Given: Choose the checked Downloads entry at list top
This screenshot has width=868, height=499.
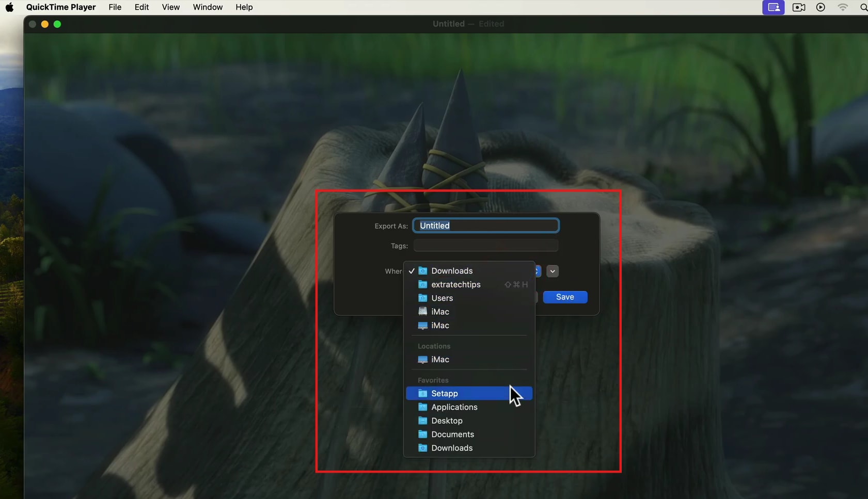Looking at the screenshot, I should (x=469, y=271).
